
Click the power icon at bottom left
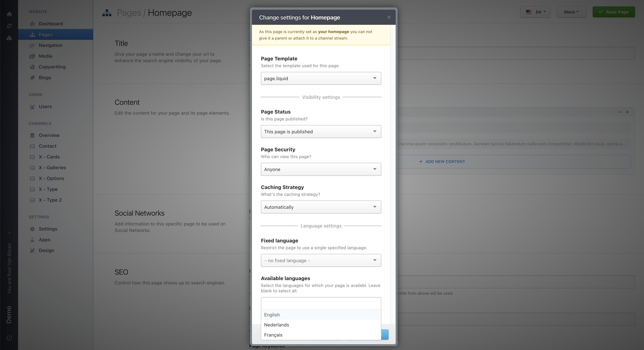point(9,337)
